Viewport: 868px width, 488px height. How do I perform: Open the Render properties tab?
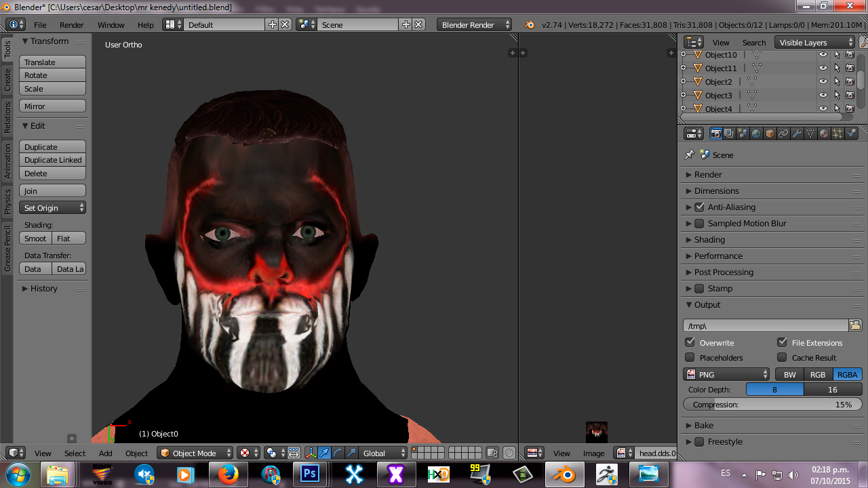click(x=715, y=134)
